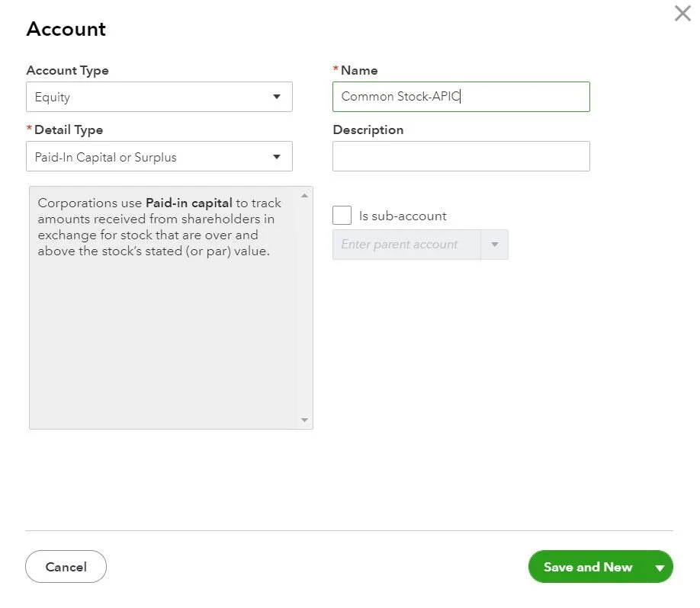Close the Account dialog with the X icon

pyautogui.click(x=682, y=14)
